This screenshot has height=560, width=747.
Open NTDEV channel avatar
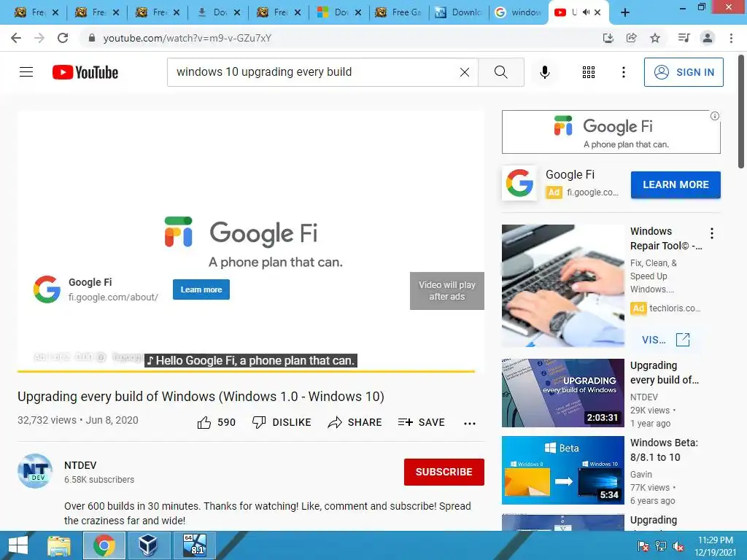[35, 471]
